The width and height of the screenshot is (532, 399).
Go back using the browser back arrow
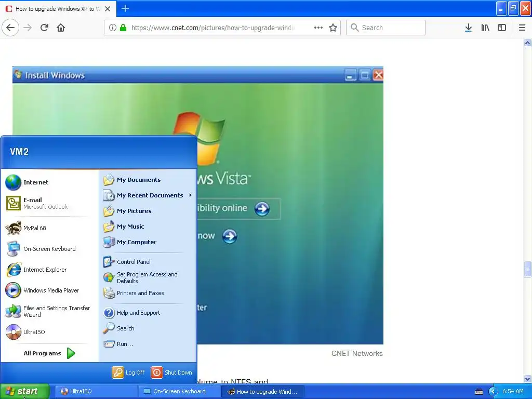click(x=10, y=28)
